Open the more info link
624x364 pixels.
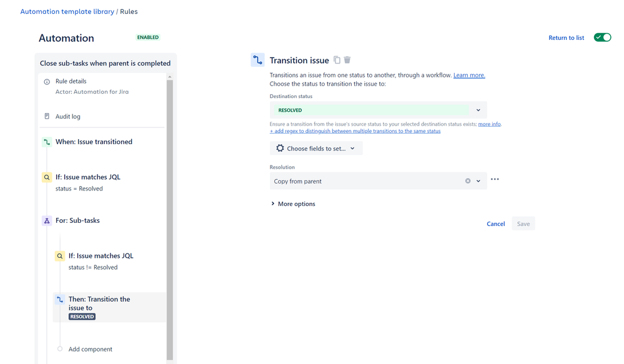(x=490, y=124)
